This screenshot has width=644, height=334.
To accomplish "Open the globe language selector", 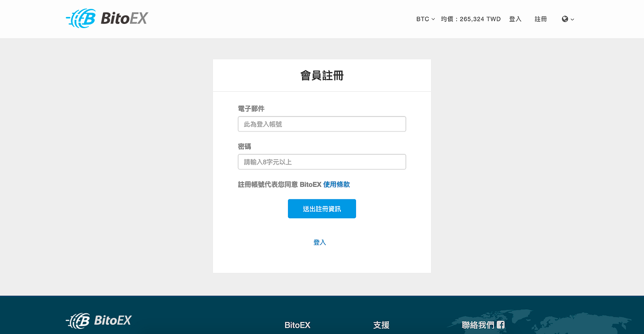I will tap(568, 19).
